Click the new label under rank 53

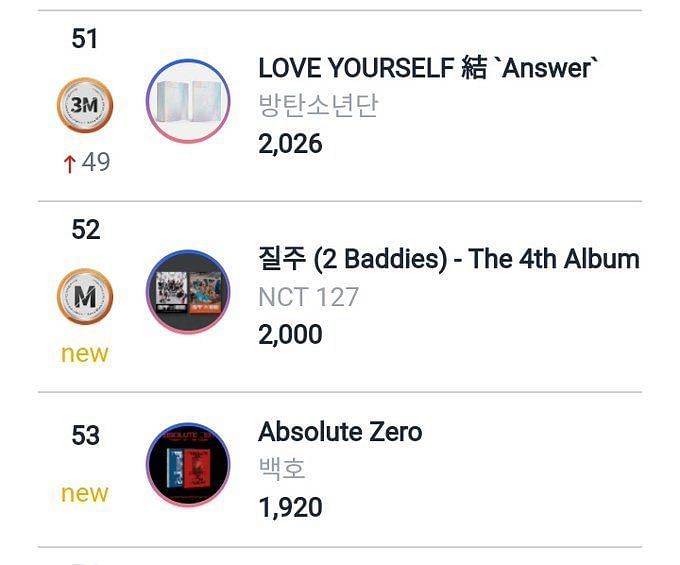[x=85, y=494]
